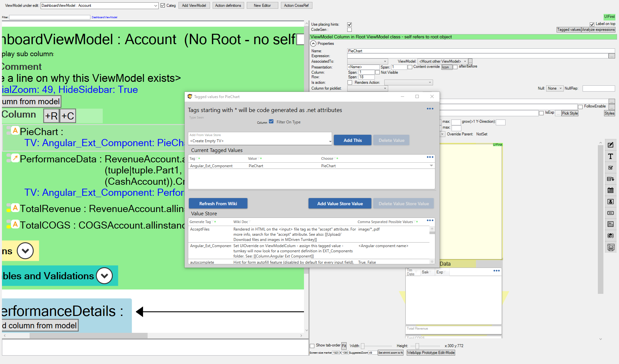Check the Not Visible checkbox

(377, 72)
